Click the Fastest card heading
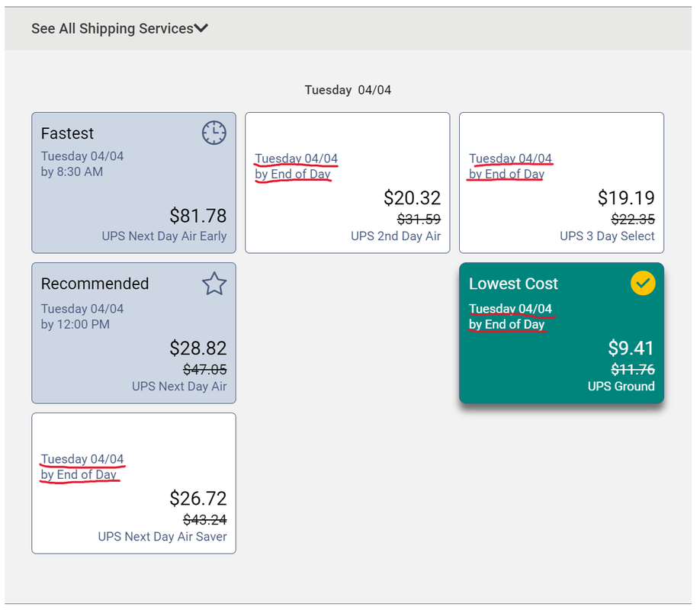 [x=67, y=133]
